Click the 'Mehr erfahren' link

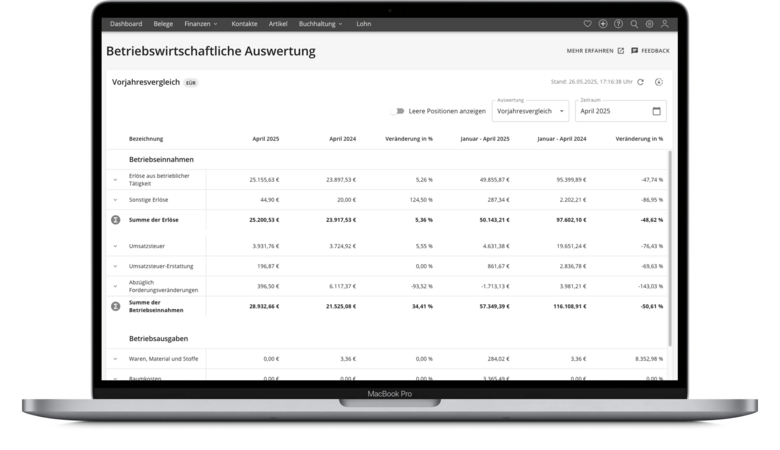pos(595,50)
